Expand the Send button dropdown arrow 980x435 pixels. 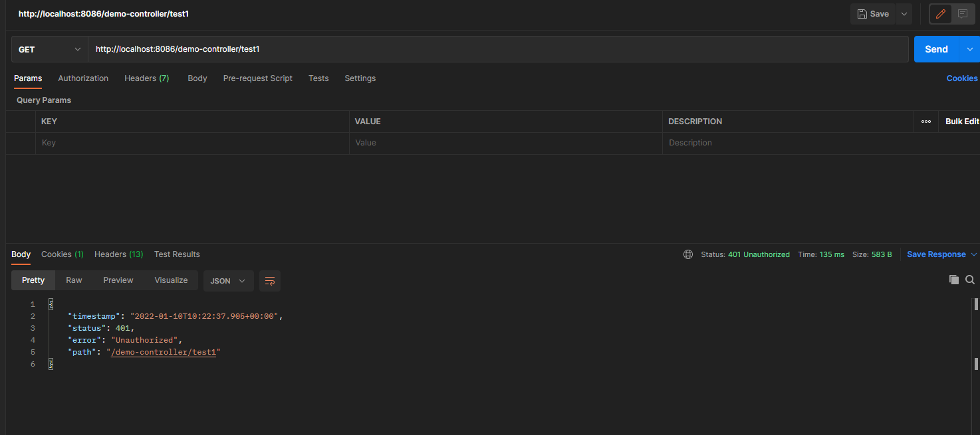click(x=969, y=49)
